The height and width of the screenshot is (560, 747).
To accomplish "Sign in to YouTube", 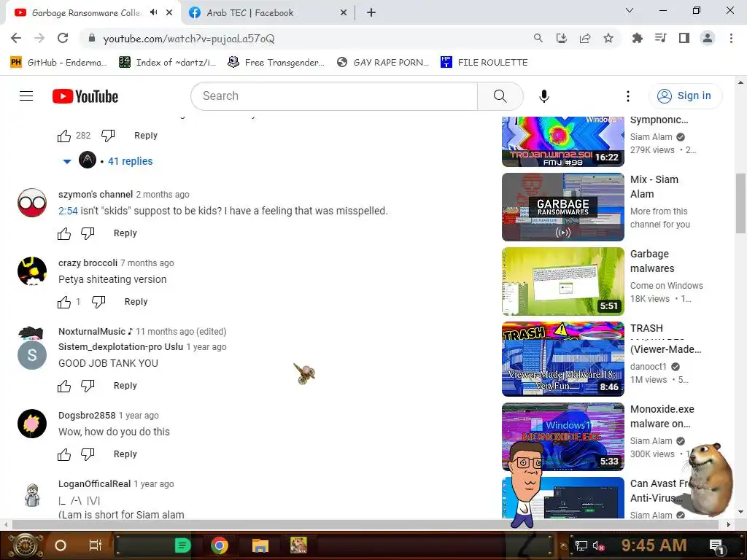I will tap(685, 96).
